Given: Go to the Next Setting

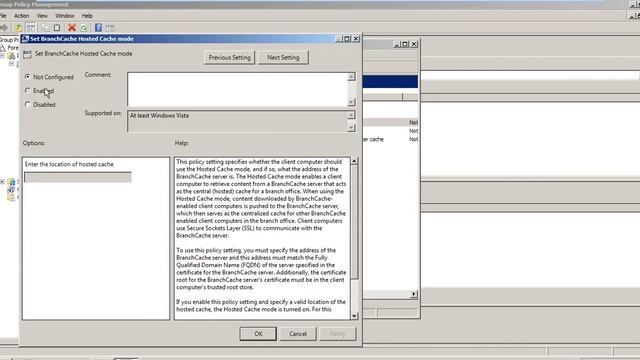Looking at the screenshot, I should tap(283, 58).
